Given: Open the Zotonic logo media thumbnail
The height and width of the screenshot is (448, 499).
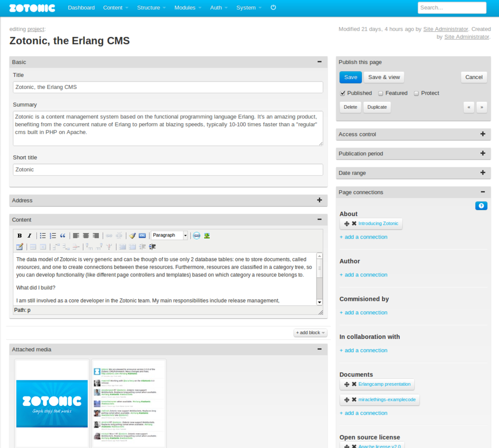Looking at the screenshot, I should click(x=52, y=404).
